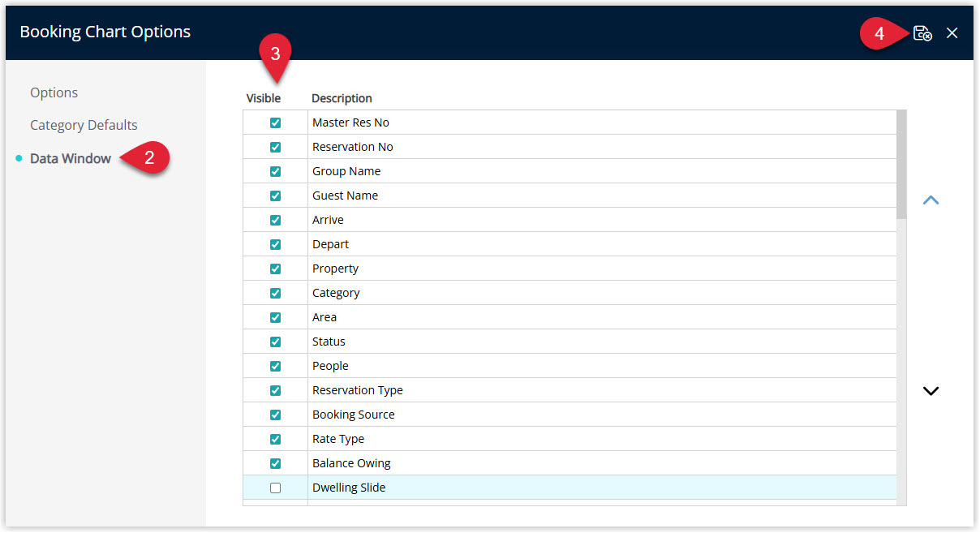Select the Category description row
This screenshot has width=980, height=533.
tap(602, 293)
